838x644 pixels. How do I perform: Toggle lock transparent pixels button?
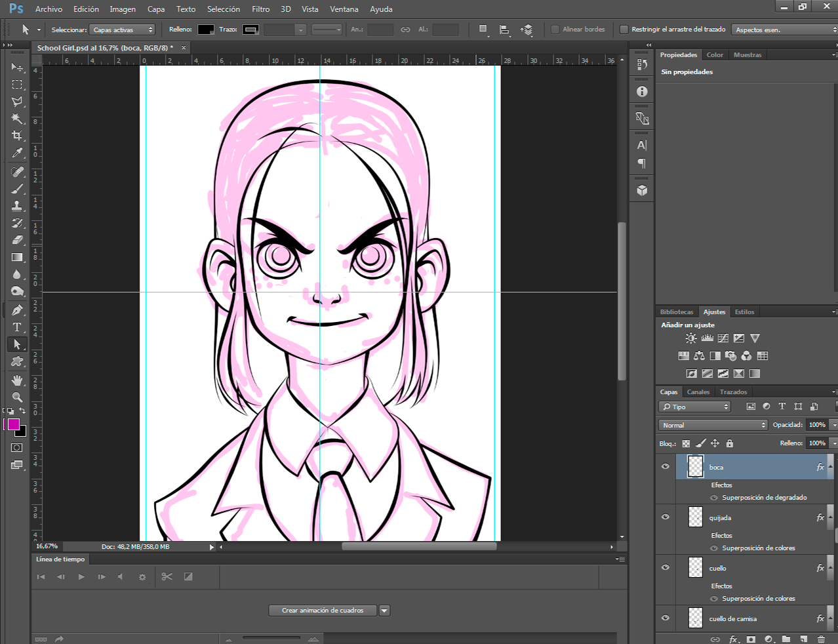click(686, 443)
